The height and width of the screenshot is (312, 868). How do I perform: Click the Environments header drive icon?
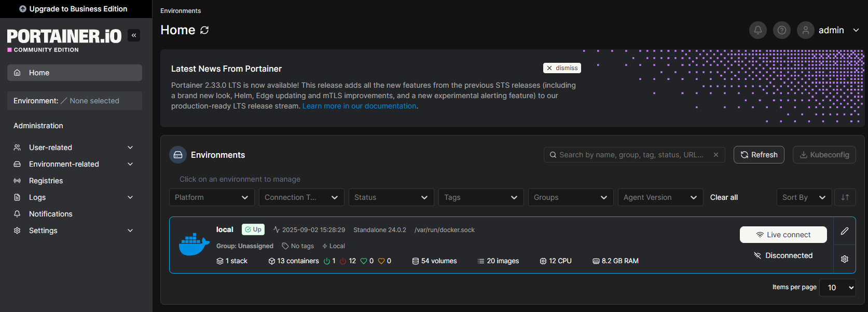178,155
